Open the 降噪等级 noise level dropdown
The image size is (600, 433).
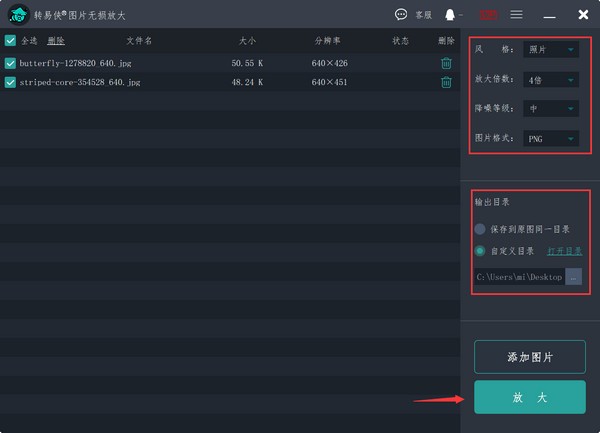(x=551, y=109)
